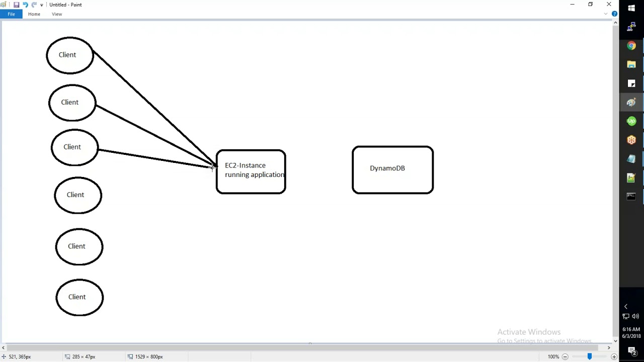Click the topmost Client ellipse
The width and height of the screenshot is (644, 362).
(70, 55)
